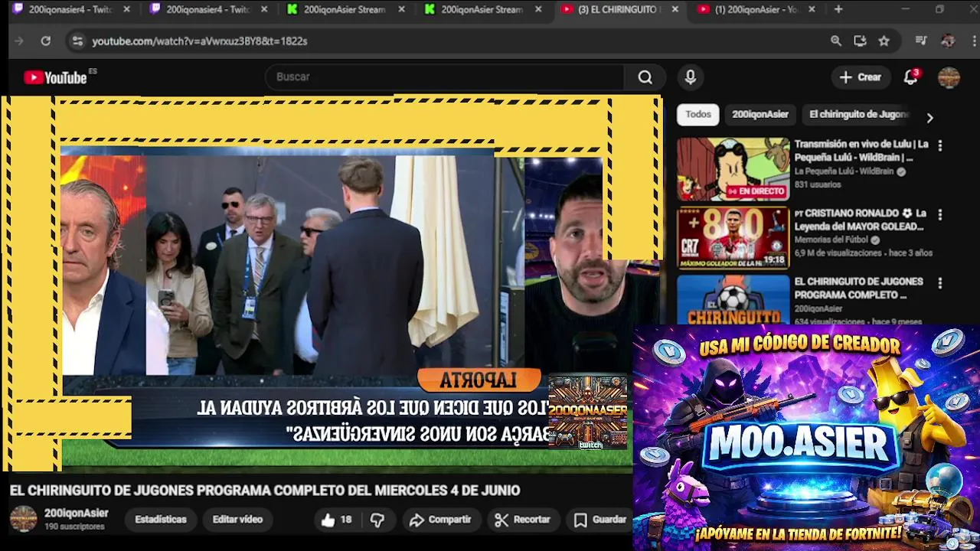Open the YouTube account avatar menu
Image resolution: width=980 pixels, height=551 pixels.
[949, 77]
